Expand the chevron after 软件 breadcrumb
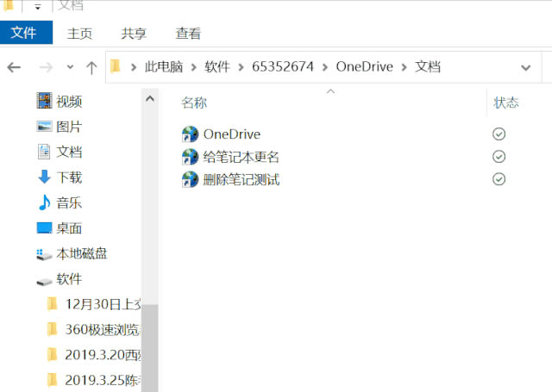552x392 pixels. point(241,67)
